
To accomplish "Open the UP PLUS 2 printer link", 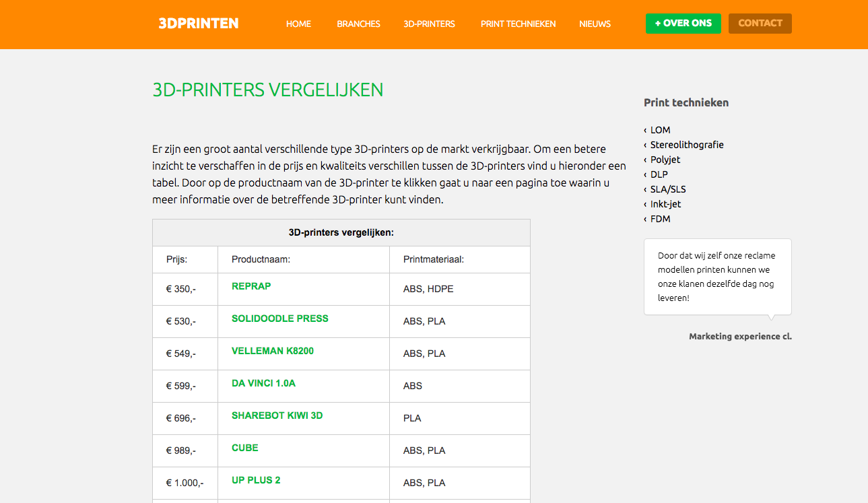I will [x=256, y=480].
